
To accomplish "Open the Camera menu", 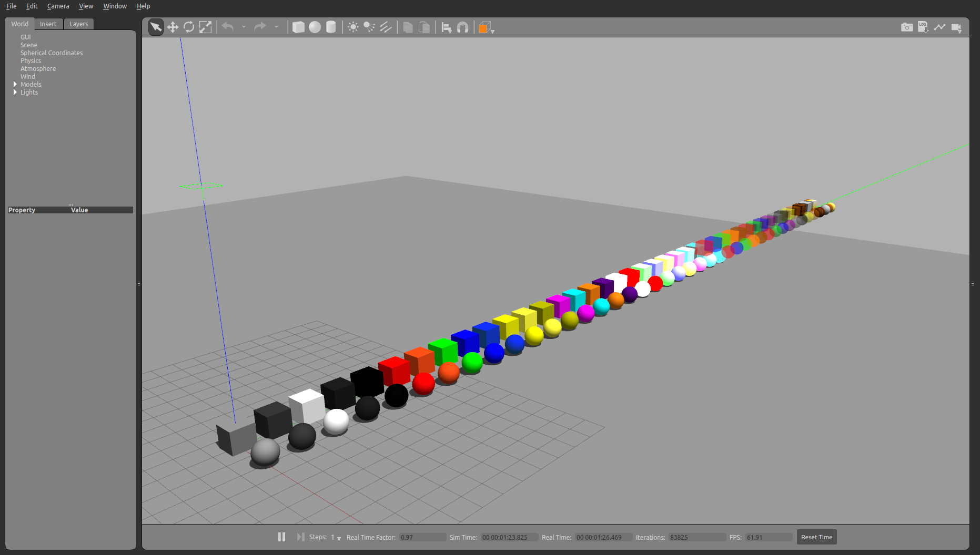I will point(58,6).
